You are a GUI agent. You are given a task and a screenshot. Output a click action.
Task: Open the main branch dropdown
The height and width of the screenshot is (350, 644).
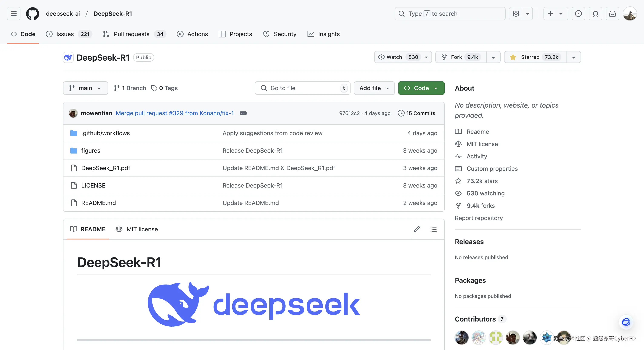85,88
